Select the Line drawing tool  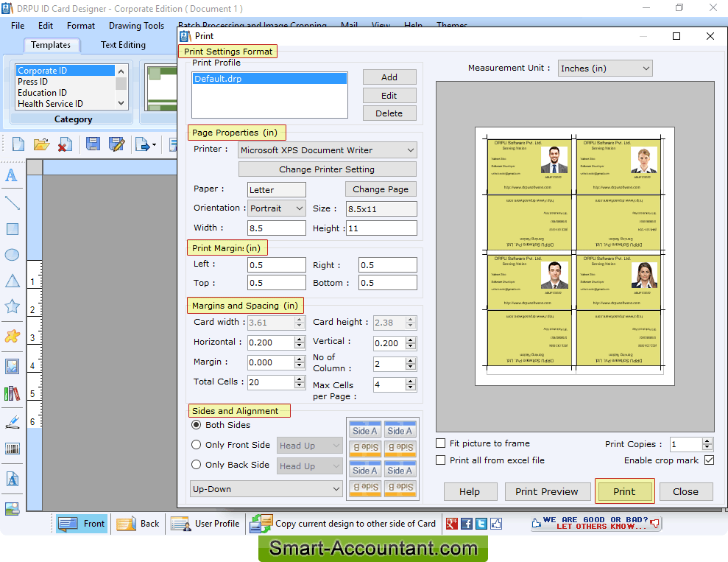point(12,203)
